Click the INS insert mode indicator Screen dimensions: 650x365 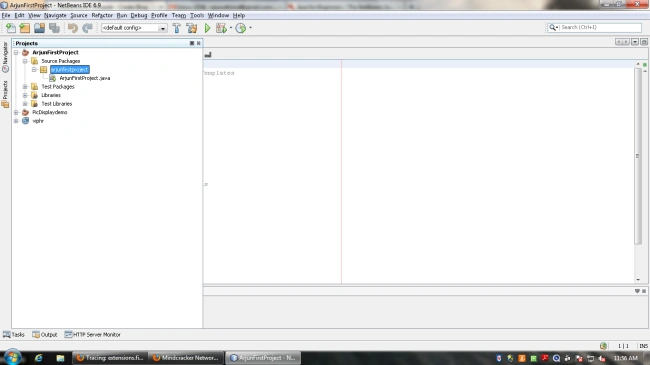(643, 346)
